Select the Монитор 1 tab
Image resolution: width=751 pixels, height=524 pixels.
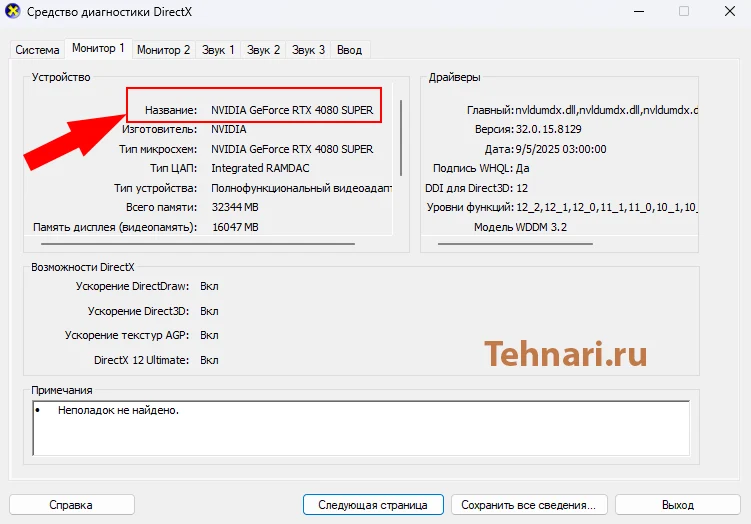98,48
